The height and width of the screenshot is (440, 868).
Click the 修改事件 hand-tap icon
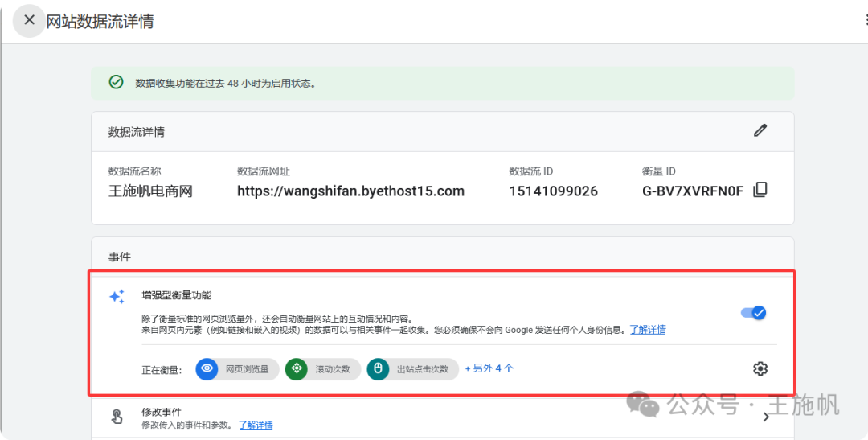point(117,417)
